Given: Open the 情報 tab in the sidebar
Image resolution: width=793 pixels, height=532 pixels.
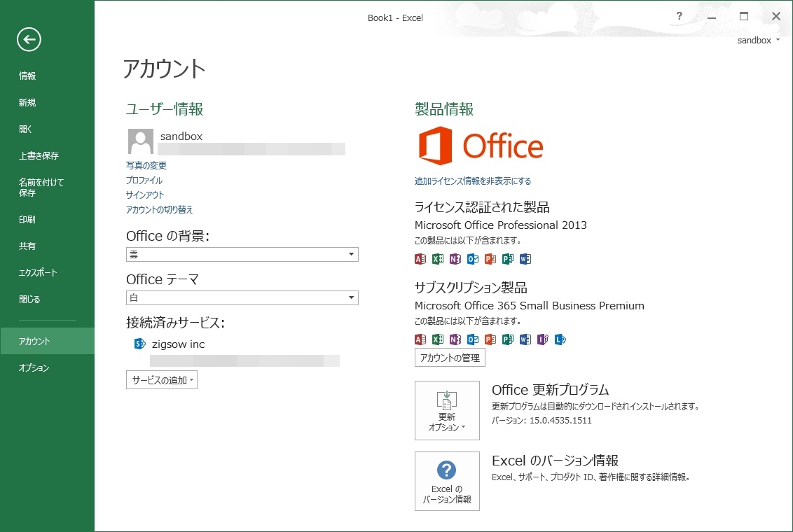Looking at the screenshot, I should coord(27,76).
